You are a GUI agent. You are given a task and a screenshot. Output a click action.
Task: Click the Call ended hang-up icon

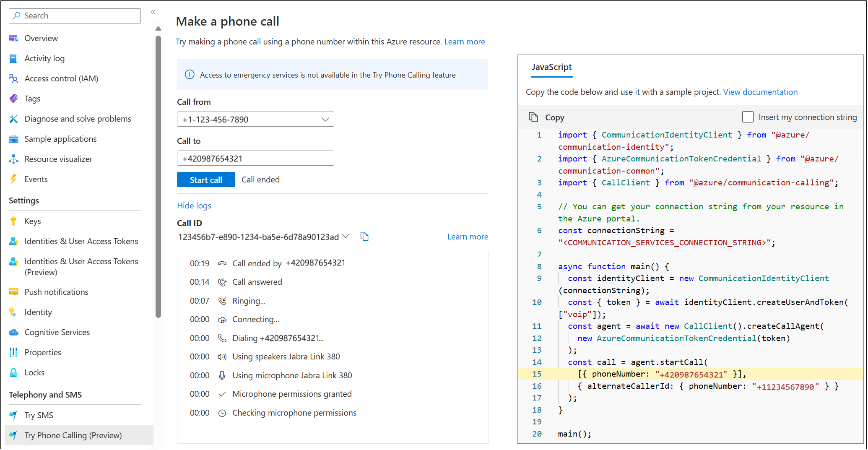(x=222, y=263)
